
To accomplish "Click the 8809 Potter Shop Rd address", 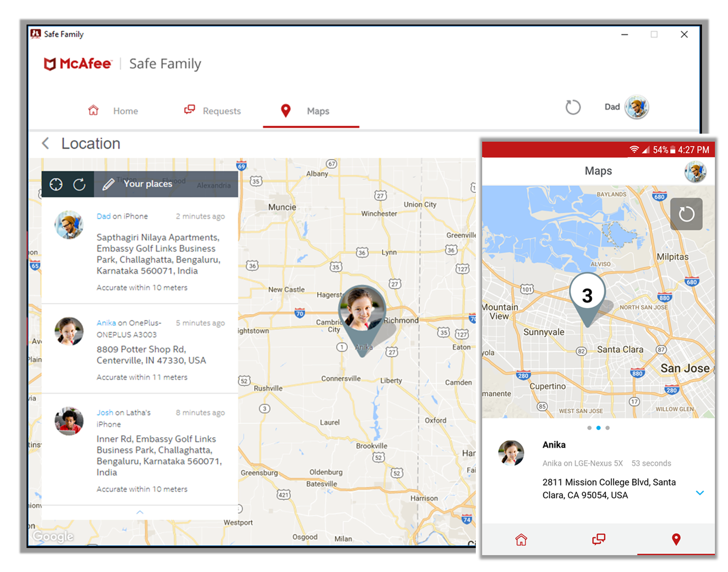I will (151, 355).
